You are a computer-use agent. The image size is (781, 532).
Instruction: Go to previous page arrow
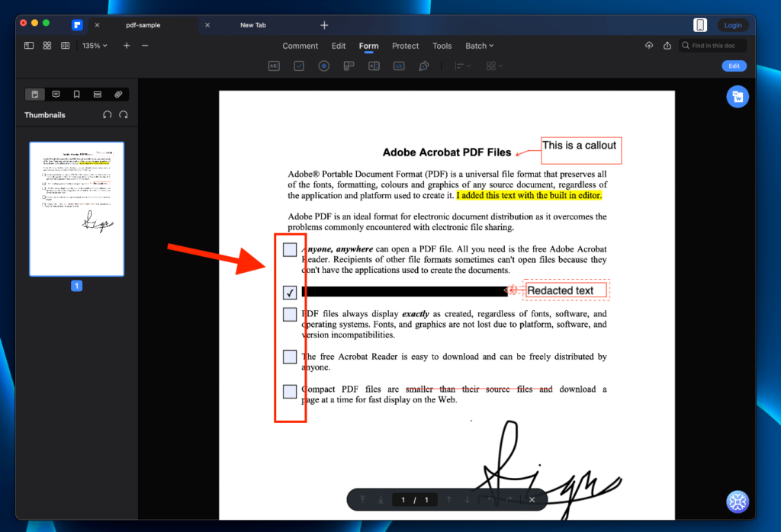pos(448,500)
